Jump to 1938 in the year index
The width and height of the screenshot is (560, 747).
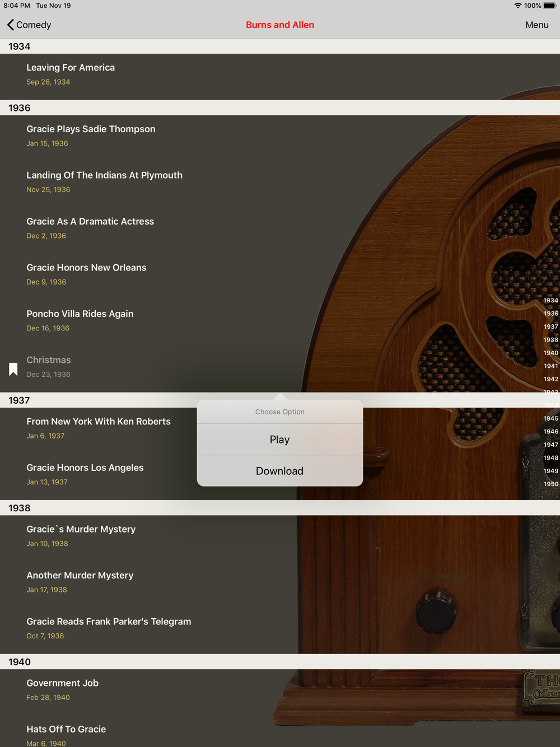(x=550, y=340)
